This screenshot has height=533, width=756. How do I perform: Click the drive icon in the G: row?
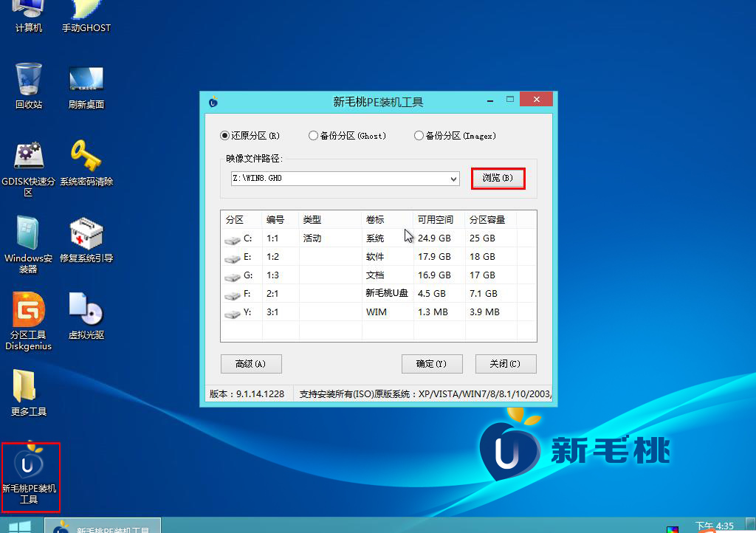(x=233, y=277)
